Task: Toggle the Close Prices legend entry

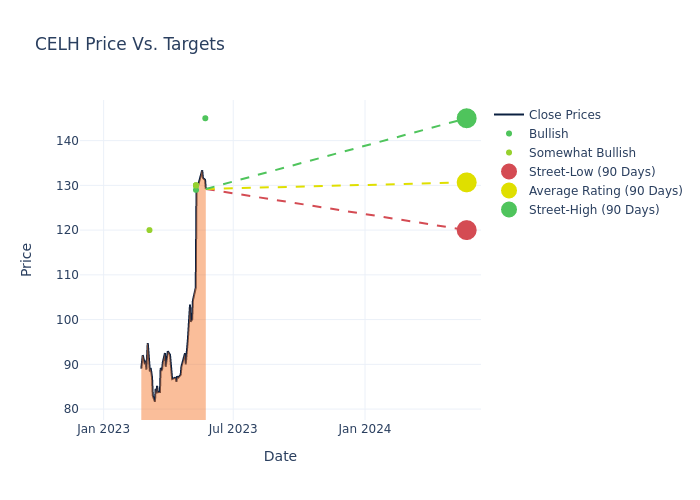Action: coord(564,115)
